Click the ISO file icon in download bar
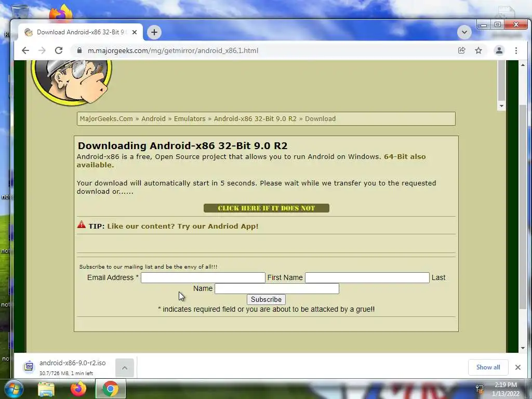Viewport: 532px width, 399px height. click(29, 367)
